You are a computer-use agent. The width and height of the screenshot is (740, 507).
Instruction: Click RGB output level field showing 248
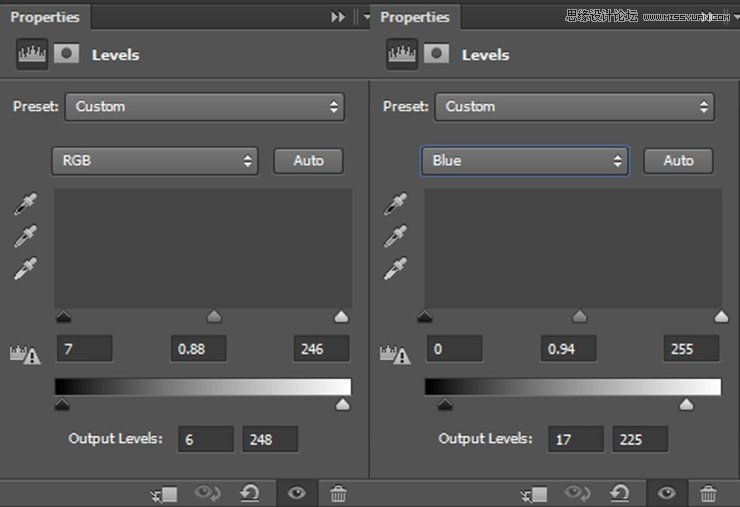pyautogui.click(x=270, y=439)
